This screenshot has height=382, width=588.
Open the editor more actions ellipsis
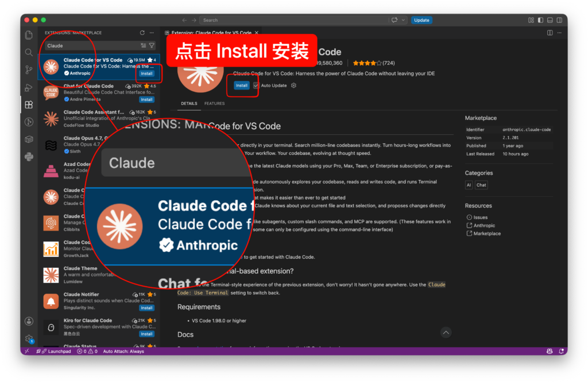[559, 33]
